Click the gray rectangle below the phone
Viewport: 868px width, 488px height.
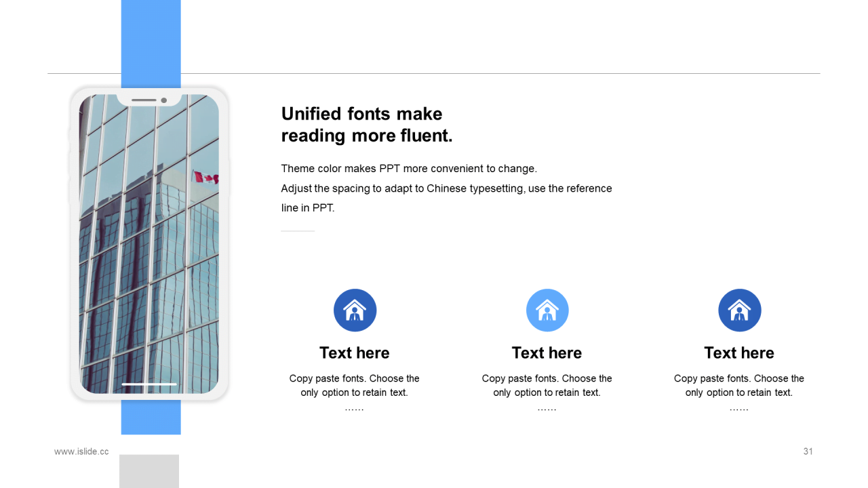149,471
